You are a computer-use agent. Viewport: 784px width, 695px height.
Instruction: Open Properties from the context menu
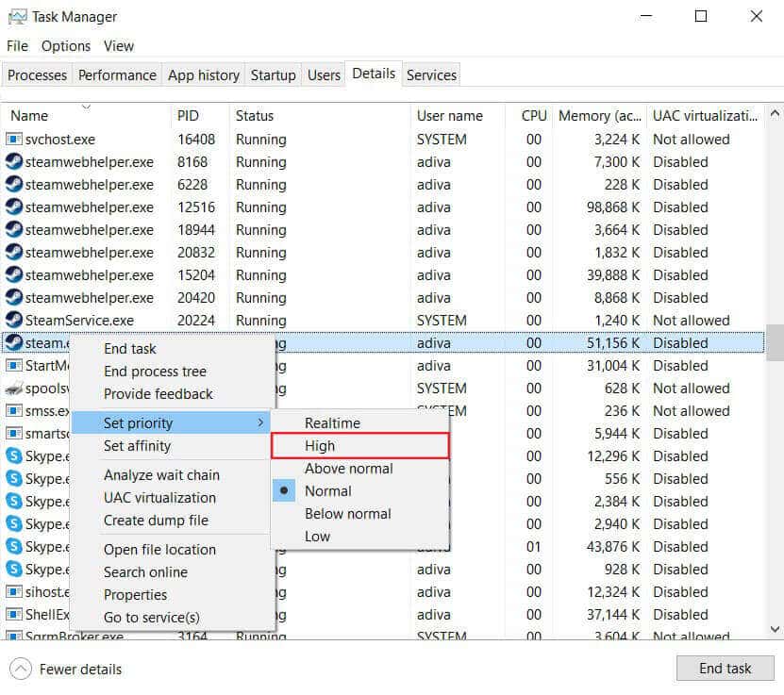click(171, 595)
